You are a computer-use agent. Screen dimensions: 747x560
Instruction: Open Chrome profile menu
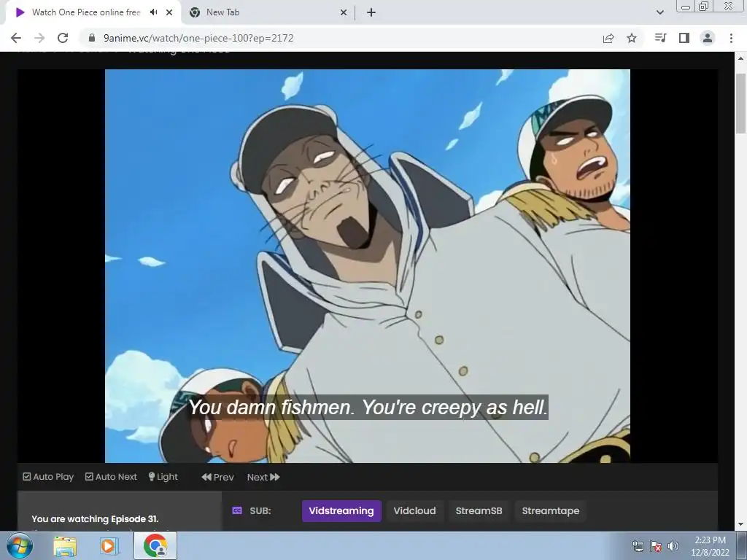tap(708, 38)
